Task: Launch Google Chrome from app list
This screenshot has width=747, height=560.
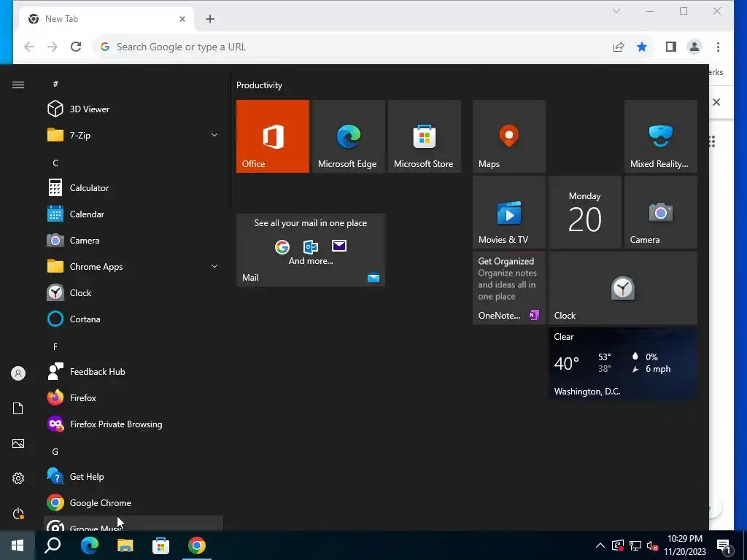Action: (133, 503)
